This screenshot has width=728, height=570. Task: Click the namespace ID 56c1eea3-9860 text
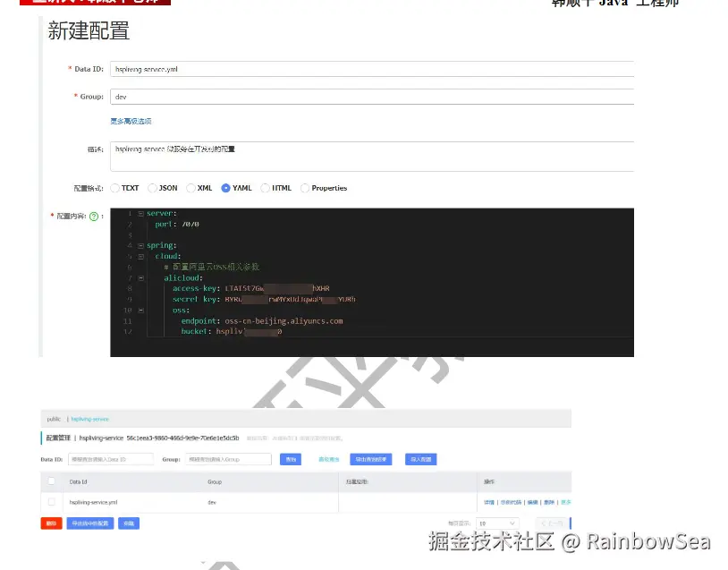(x=183, y=438)
